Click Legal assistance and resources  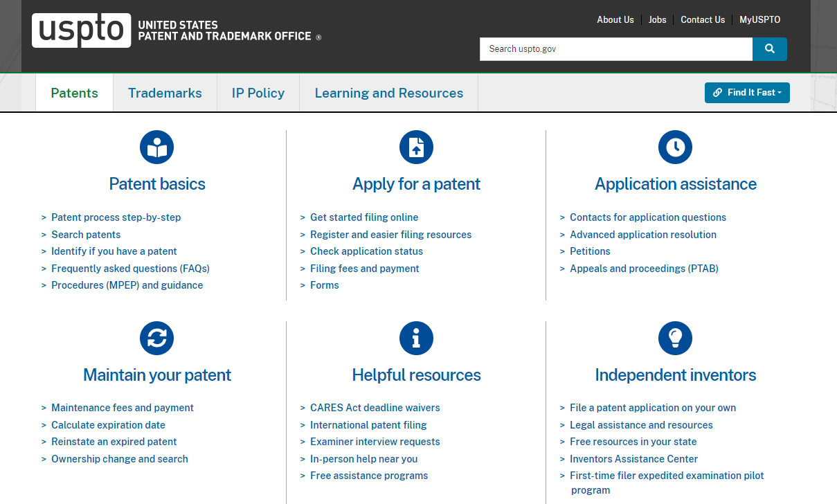(641, 425)
